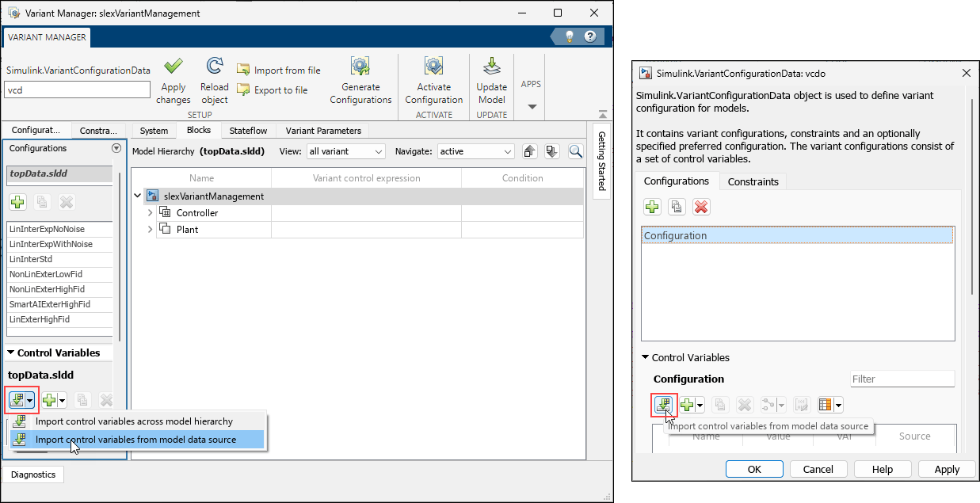Collapse slexVariantManagement tree node

point(138,196)
